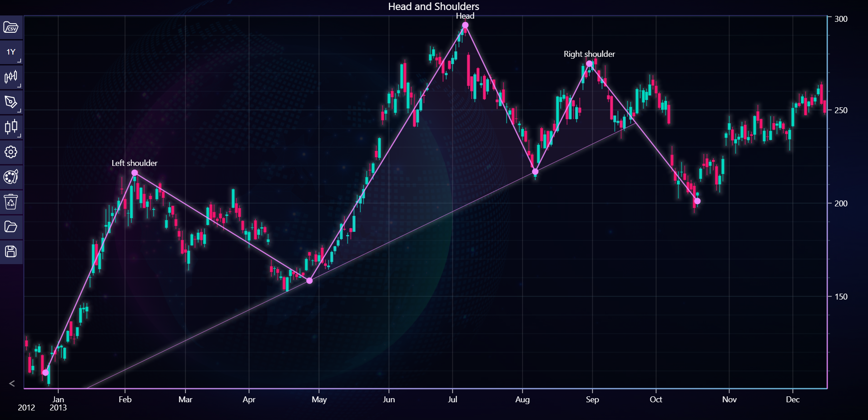Image resolution: width=868 pixels, height=420 pixels.
Task: Click the pattern end point after Oct
Action: coord(697,201)
